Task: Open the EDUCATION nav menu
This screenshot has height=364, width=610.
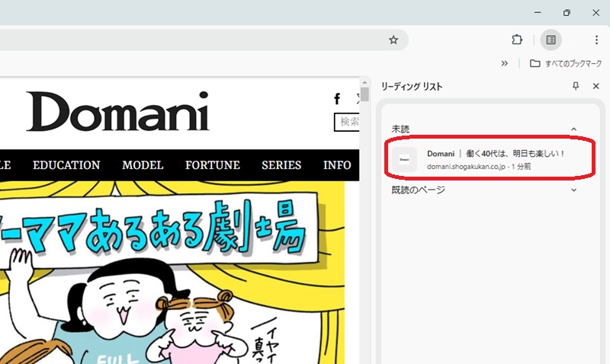Action: 66,165
